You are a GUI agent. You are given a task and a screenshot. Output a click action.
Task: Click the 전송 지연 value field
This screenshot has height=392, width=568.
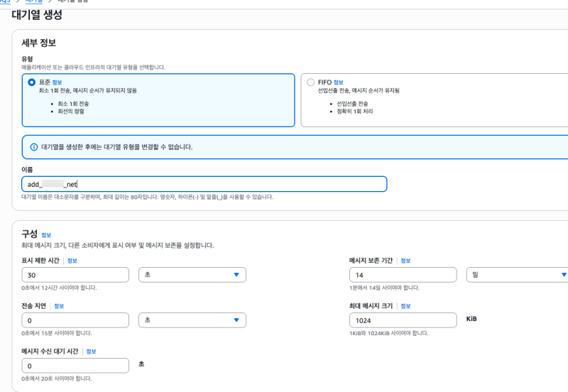75,320
